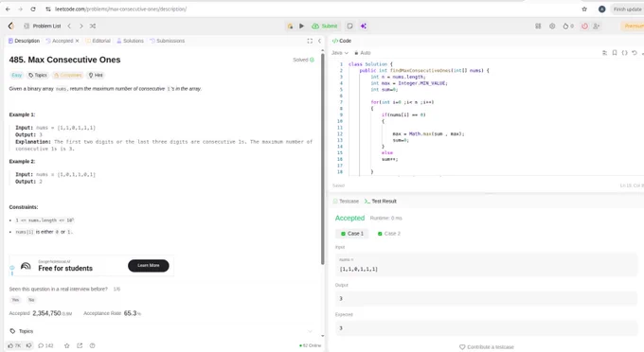Collapse the description panel chevron
The width and height of the screenshot is (644, 352).
point(319,41)
